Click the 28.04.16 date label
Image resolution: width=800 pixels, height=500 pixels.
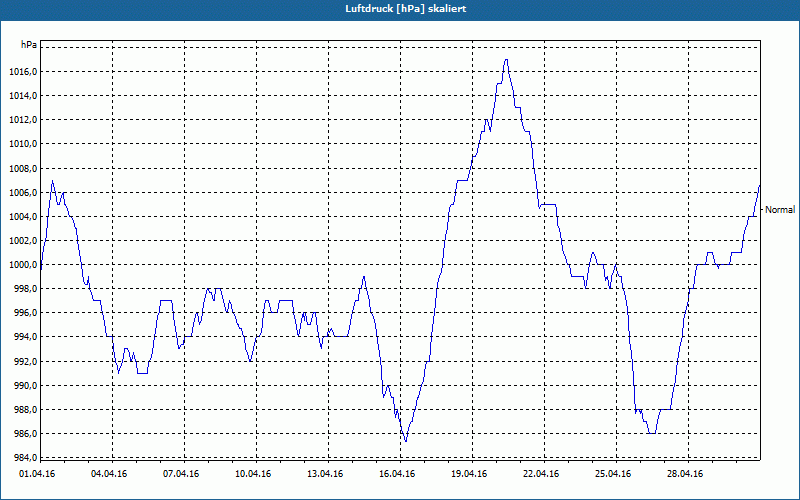click(685, 474)
